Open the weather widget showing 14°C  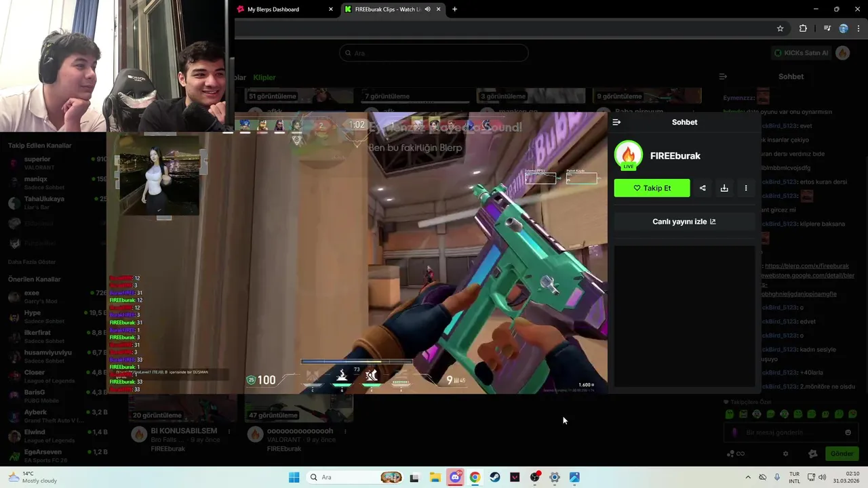click(33, 477)
